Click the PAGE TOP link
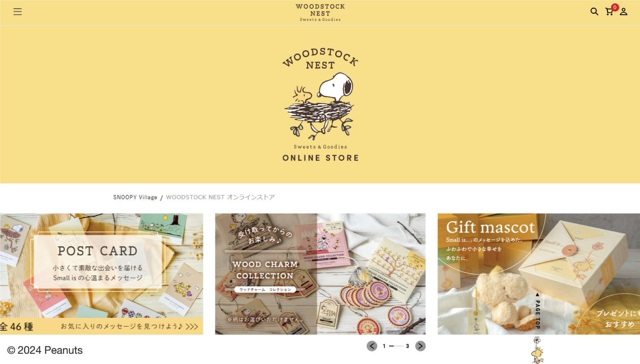 click(x=538, y=311)
